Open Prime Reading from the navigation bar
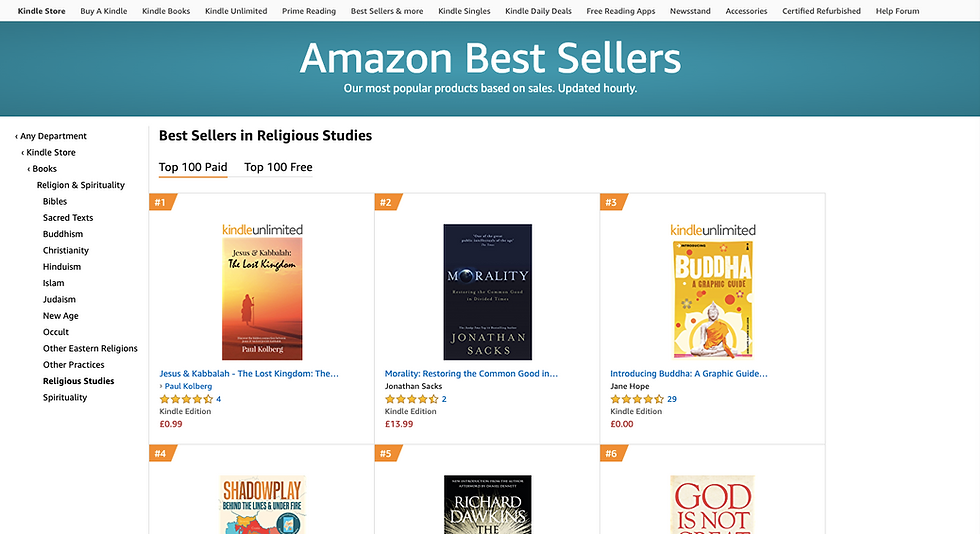This screenshot has height=534, width=980. 309,11
